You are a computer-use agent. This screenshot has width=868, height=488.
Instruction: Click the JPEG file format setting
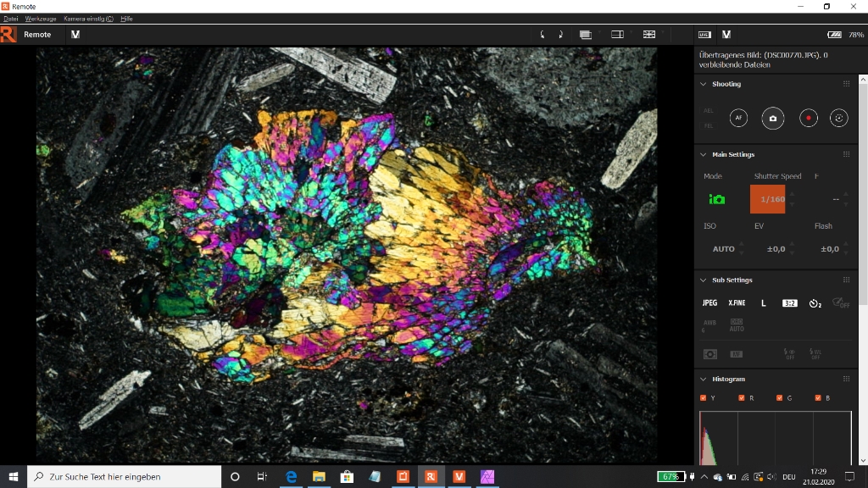point(709,303)
